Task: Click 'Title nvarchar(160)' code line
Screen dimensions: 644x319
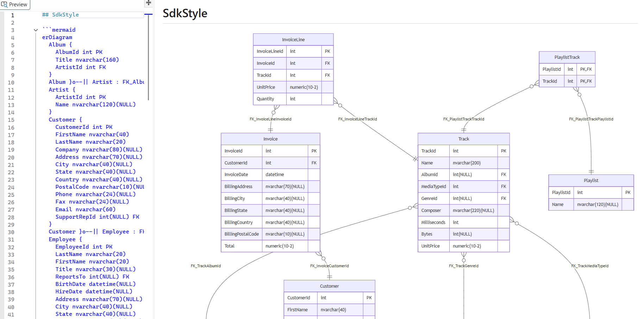Action: (x=87, y=60)
